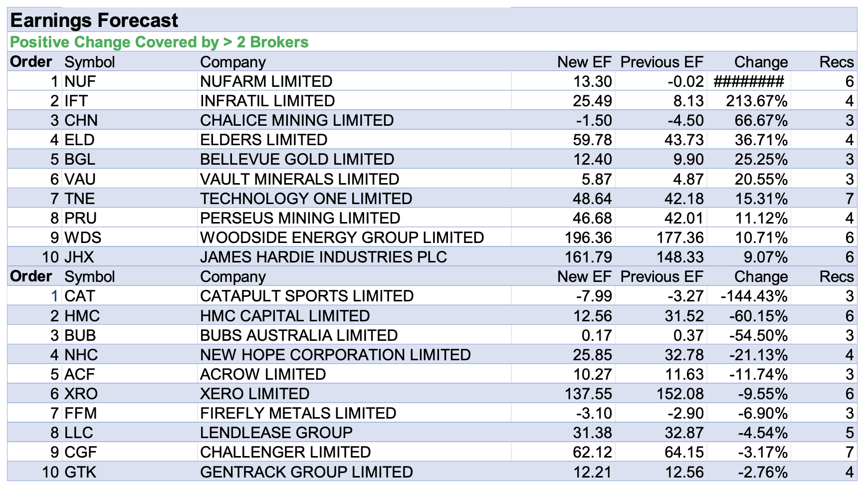Click the CAT symbol cell
Image resolution: width=868 pixels, height=490 pixels.
[x=80, y=296]
